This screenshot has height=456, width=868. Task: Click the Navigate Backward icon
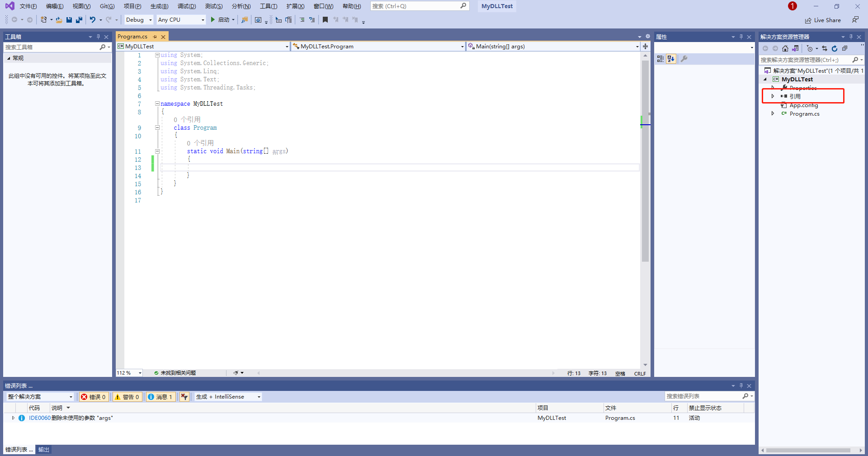tap(14, 19)
